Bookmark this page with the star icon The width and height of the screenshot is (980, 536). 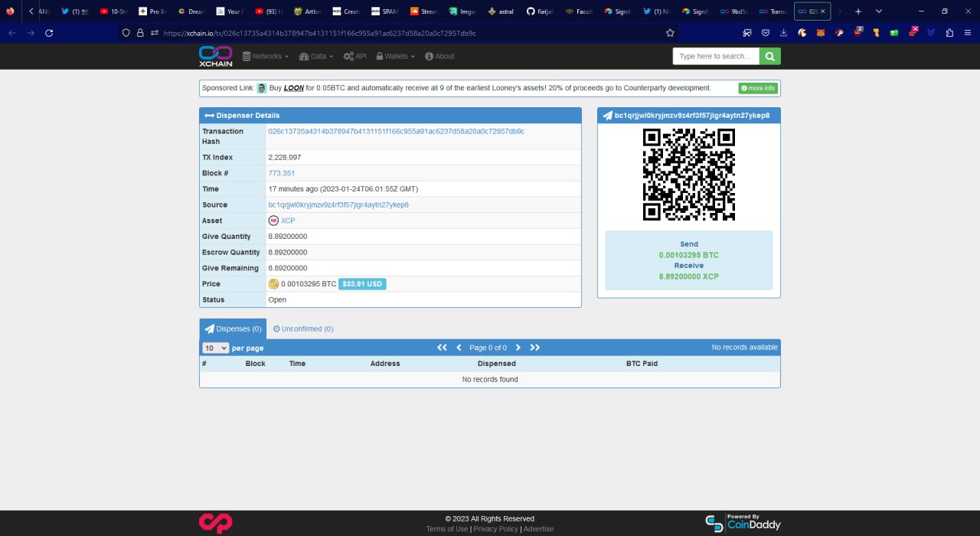(x=670, y=33)
